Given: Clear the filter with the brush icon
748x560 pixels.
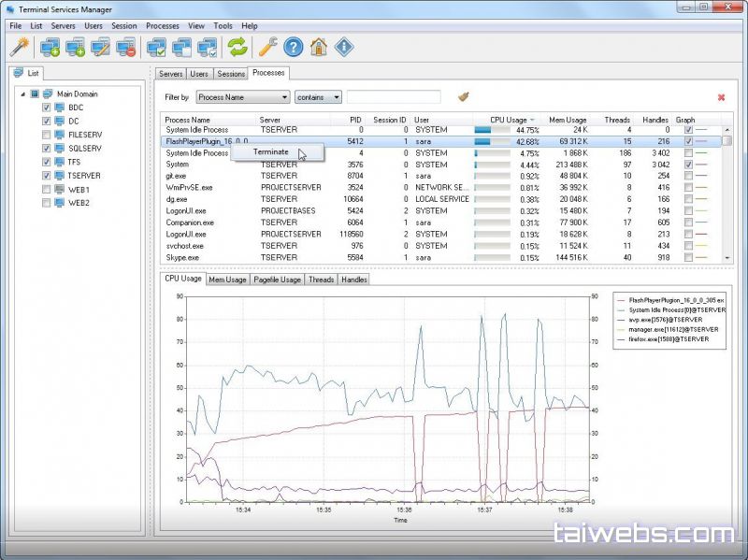Looking at the screenshot, I should [463, 96].
